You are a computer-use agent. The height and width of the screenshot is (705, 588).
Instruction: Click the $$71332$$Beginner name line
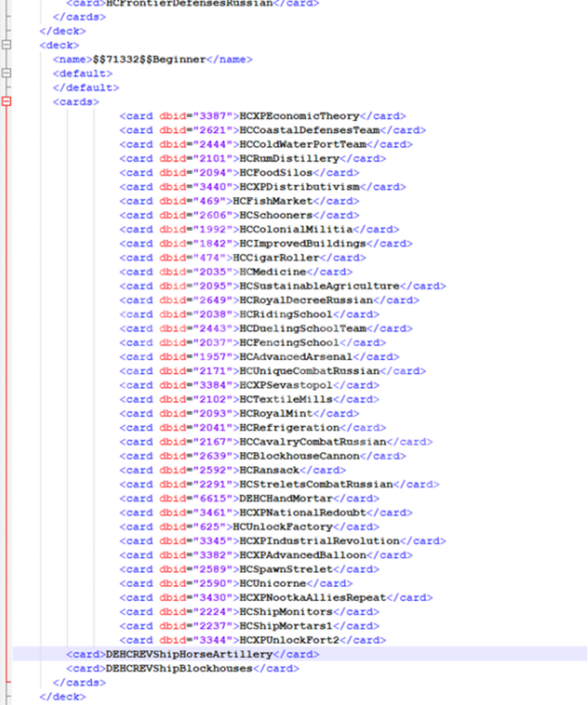point(152,59)
